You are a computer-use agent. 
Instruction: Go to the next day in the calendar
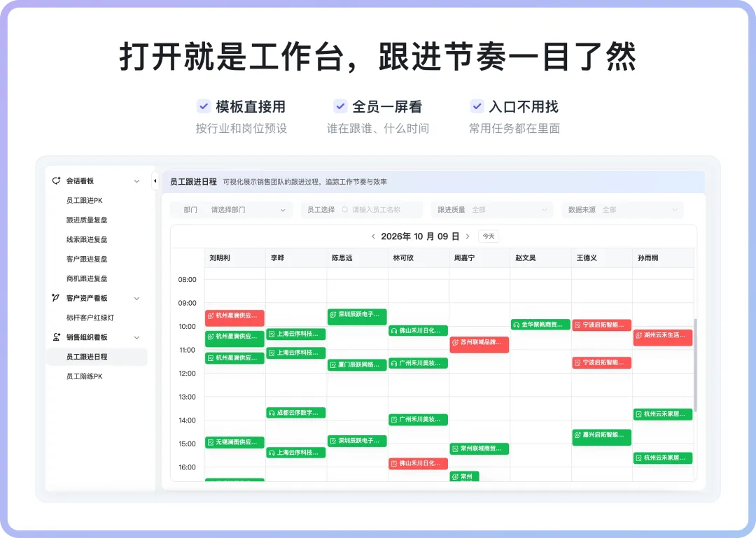[467, 236]
